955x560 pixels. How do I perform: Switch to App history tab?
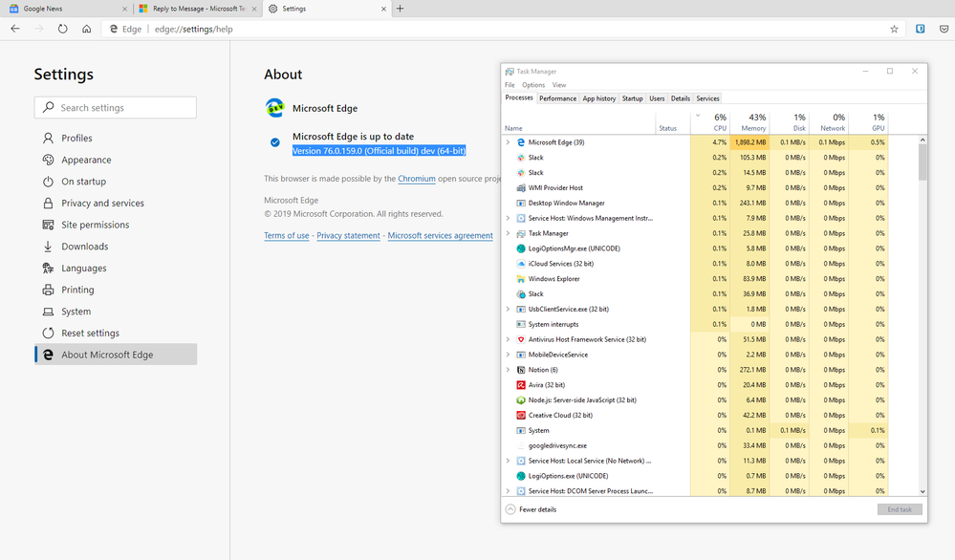599,98
